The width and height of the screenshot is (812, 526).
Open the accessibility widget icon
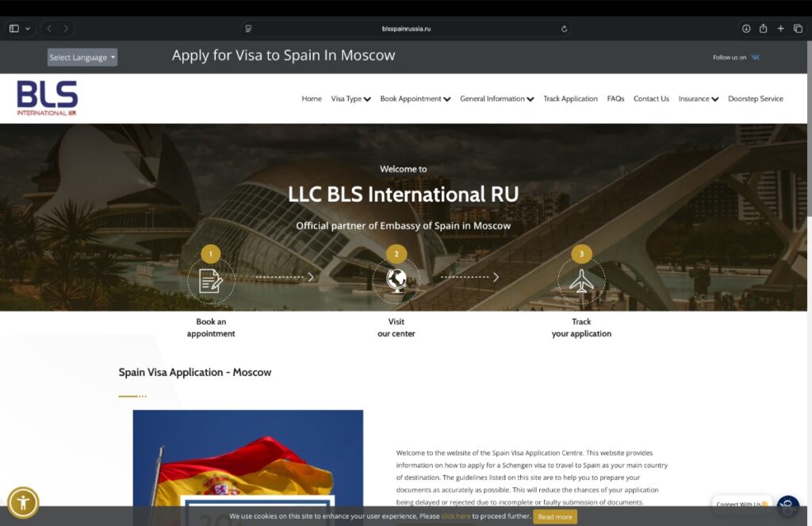(x=23, y=502)
